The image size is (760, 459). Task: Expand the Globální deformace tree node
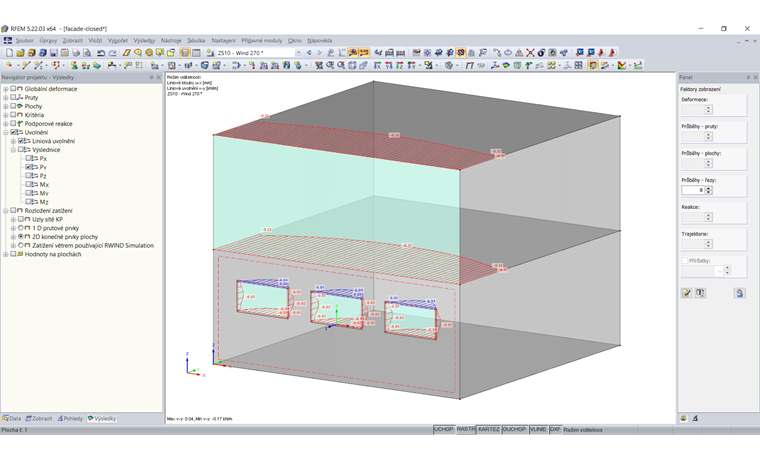point(6,89)
